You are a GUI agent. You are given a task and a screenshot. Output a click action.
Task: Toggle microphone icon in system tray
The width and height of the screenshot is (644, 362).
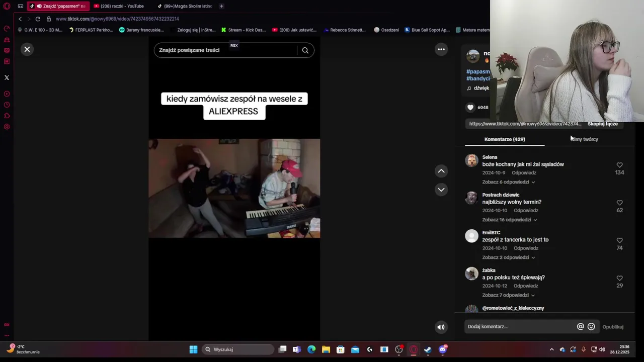pos(584,349)
